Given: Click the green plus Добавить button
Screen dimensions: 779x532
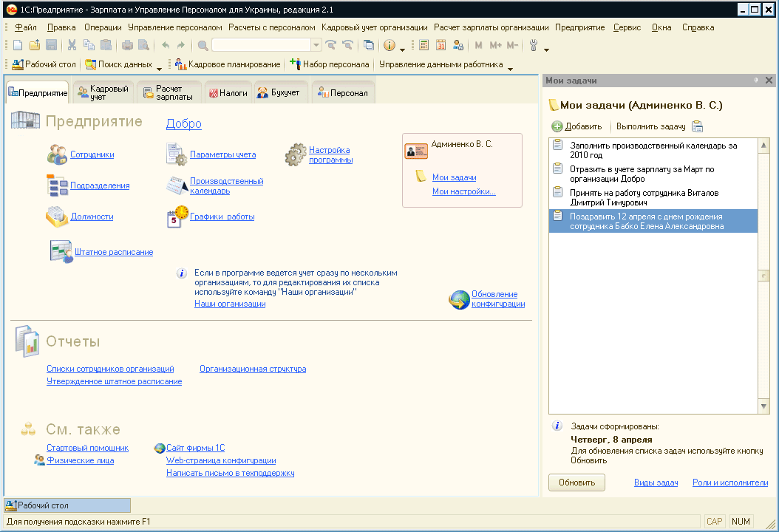Looking at the screenshot, I should 576,126.
